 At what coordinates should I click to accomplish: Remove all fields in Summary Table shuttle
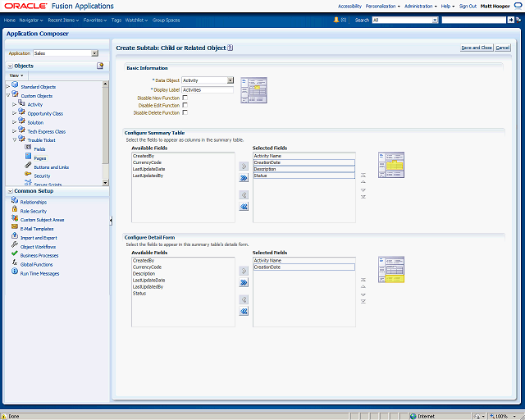coord(244,207)
